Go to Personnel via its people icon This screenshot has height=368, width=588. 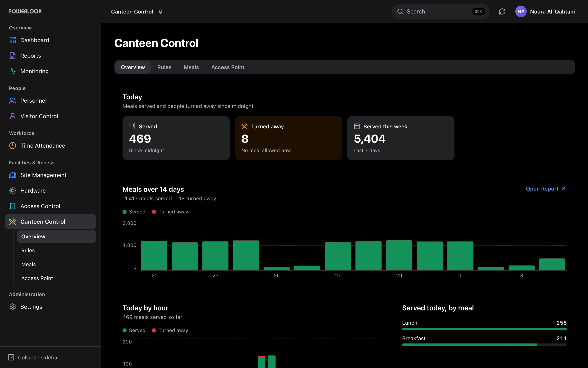13,101
